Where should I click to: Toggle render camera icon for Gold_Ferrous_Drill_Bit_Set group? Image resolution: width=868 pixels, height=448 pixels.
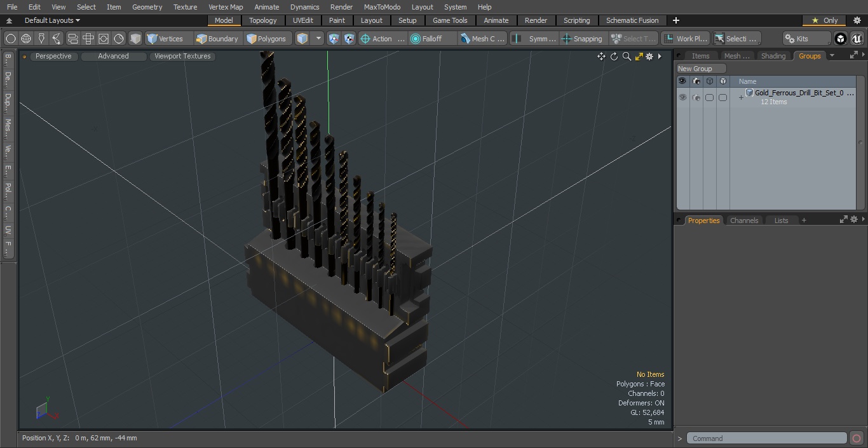coord(696,97)
